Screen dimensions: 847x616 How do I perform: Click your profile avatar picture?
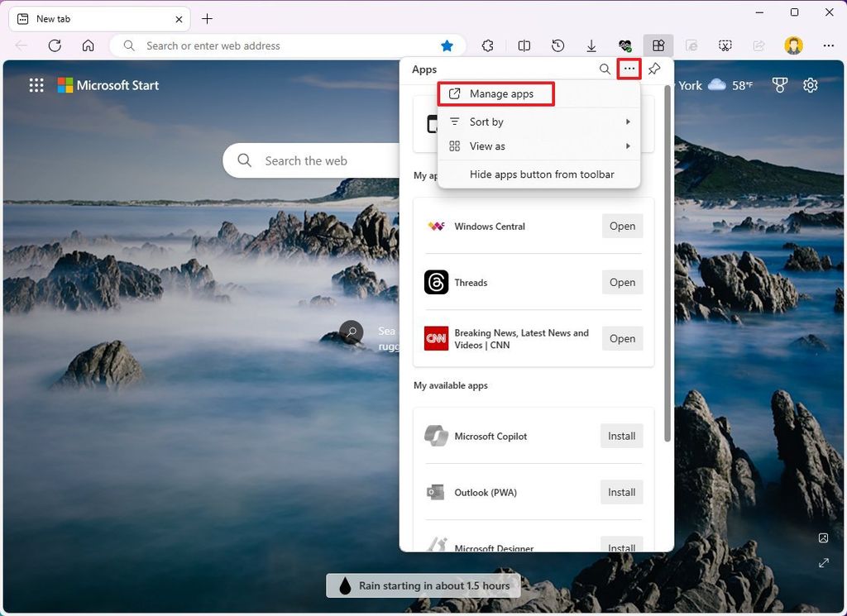click(793, 45)
